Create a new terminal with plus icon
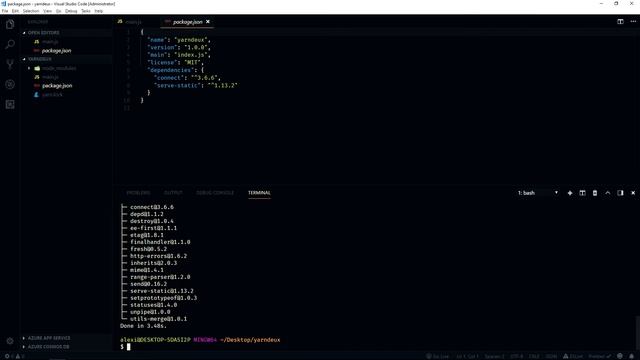Image resolution: width=640 pixels, height=360 pixels. [x=570, y=193]
